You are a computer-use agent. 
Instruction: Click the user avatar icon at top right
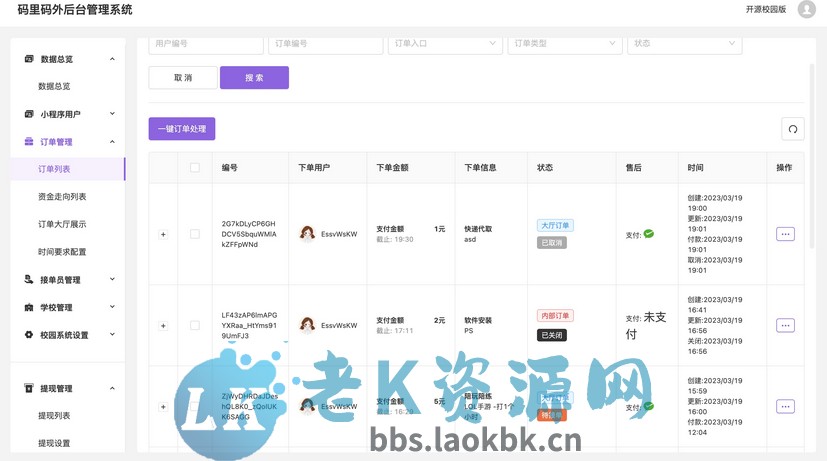(806, 9)
